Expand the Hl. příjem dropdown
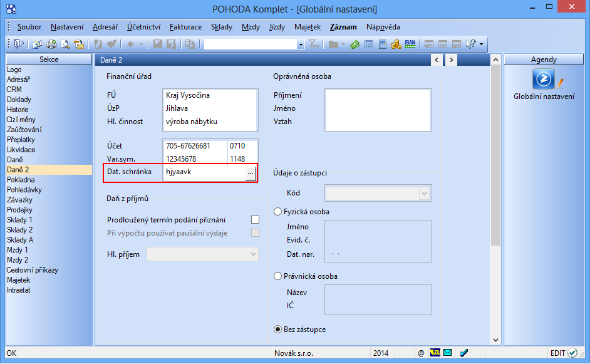 pyautogui.click(x=253, y=254)
